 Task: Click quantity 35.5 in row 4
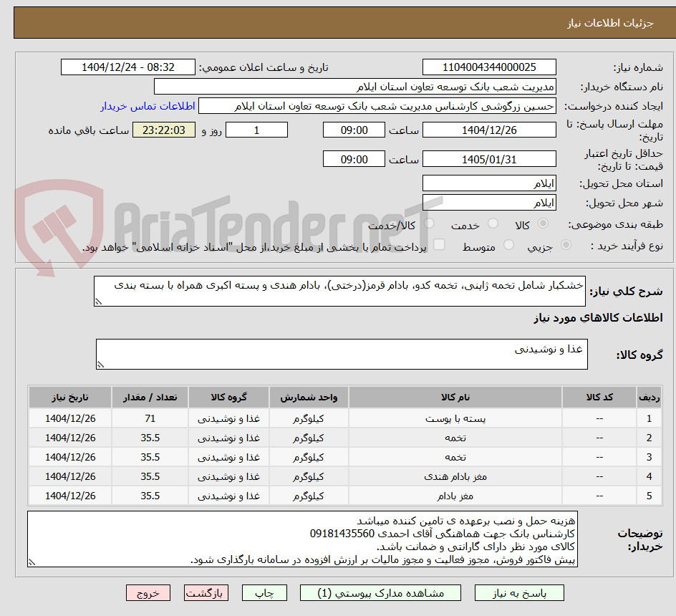point(150,477)
